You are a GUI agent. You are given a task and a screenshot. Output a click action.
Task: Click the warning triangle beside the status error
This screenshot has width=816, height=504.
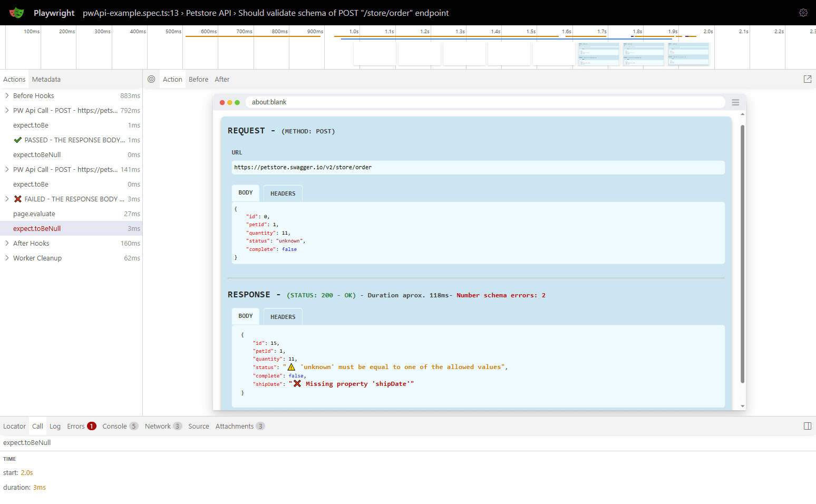291,366
